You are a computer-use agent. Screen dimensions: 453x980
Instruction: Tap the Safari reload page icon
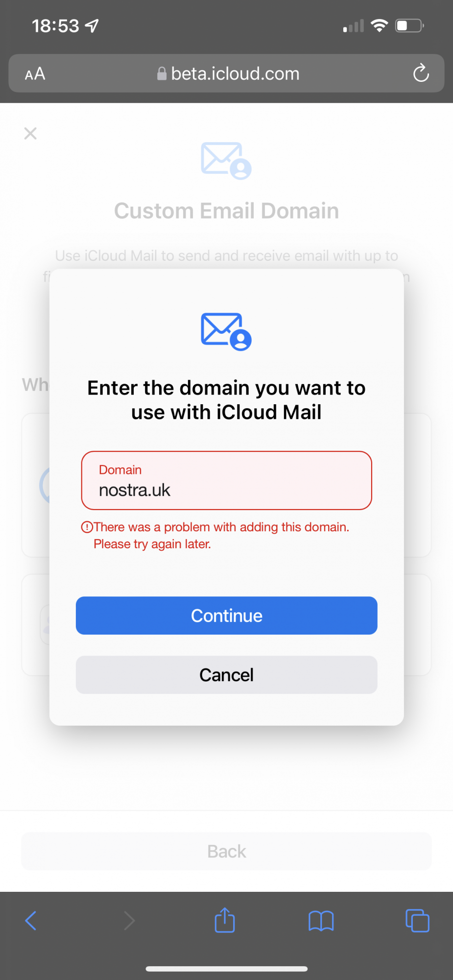421,73
